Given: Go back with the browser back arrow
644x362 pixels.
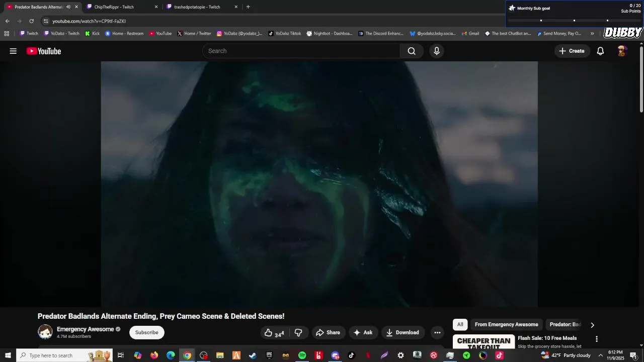Looking at the screenshot, I should [x=7, y=21].
